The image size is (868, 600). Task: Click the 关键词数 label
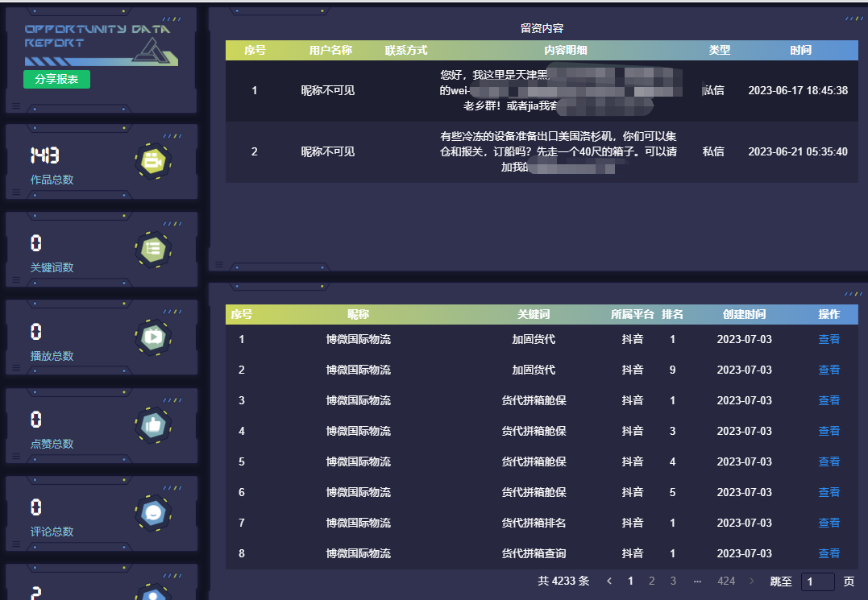click(x=52, y=267)
